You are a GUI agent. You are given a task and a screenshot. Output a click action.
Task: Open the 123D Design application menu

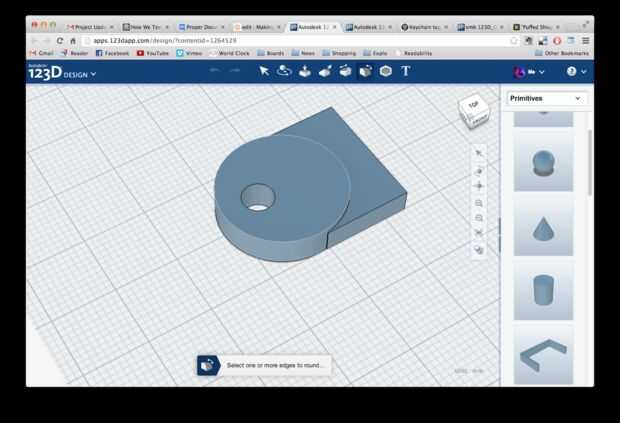pos(62,72)
